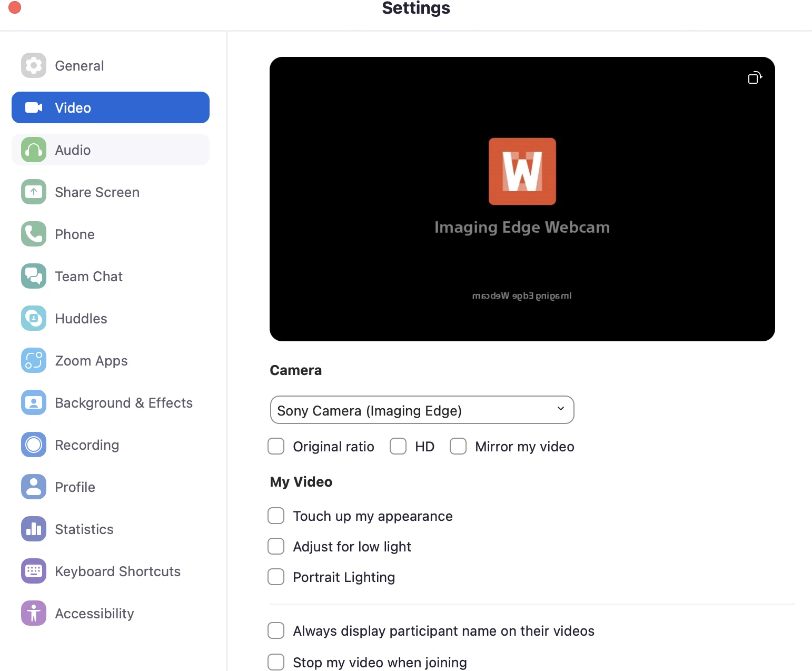Viewport: 812px width, 671px height.
Task: Enable the Original ratio checkbox
Action: [276, 446]
